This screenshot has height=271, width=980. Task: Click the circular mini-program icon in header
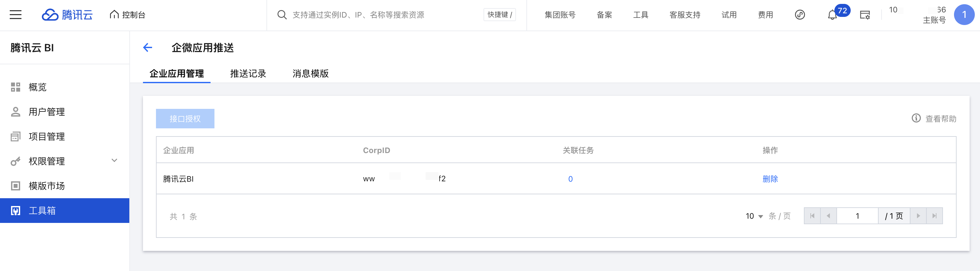coord(800,15)
